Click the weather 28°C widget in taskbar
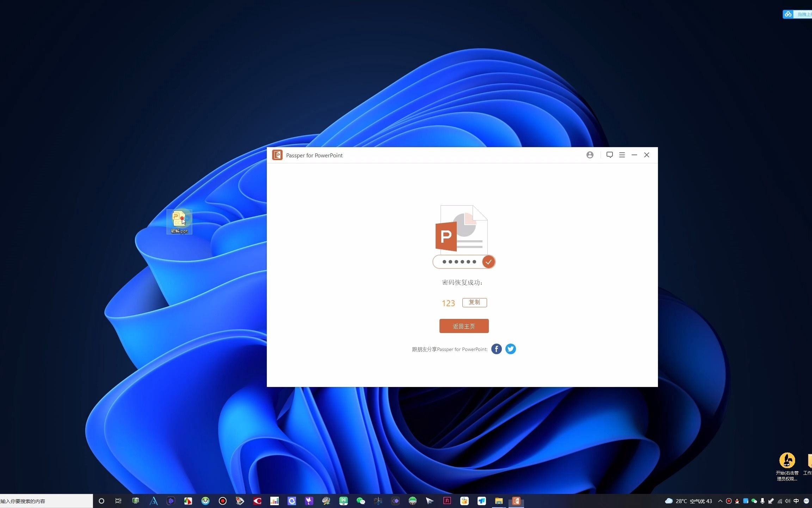Image resolution: width=812 pixels, height=508 pixels. pos(688,501)
